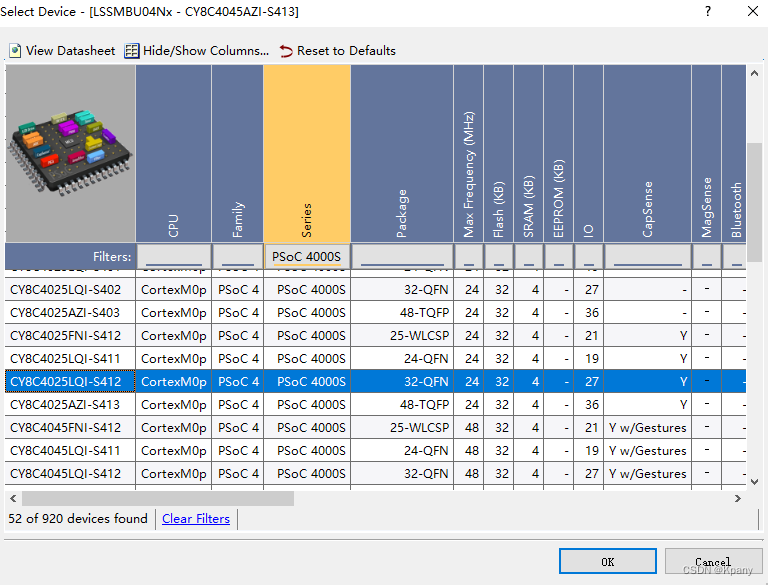Click 48-TQFP package cell of CY8C4025AZI-S403

(402, 313)
